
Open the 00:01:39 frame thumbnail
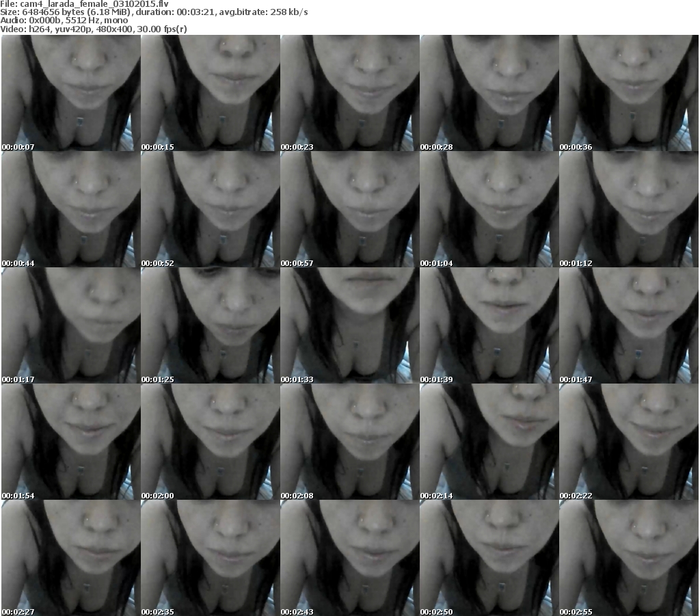[x=489, y=325]
